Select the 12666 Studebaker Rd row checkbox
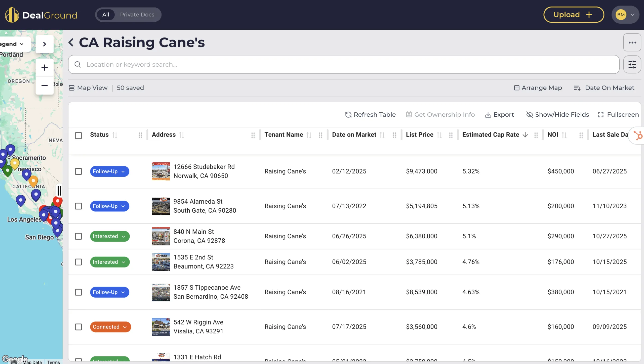The width and height of the screenshot is (644, 364). (78, 171)
